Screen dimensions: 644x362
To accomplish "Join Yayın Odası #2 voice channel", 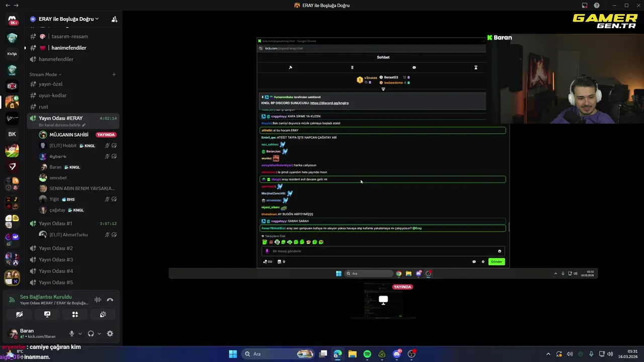I will click(x=56, y=248).
